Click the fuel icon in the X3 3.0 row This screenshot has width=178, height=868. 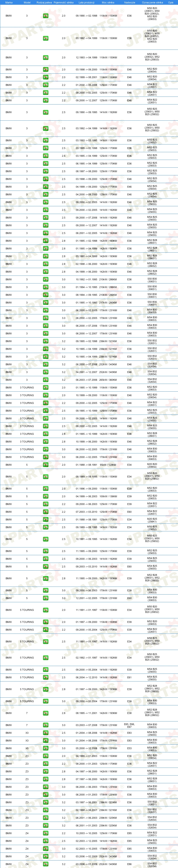[46, 740]
